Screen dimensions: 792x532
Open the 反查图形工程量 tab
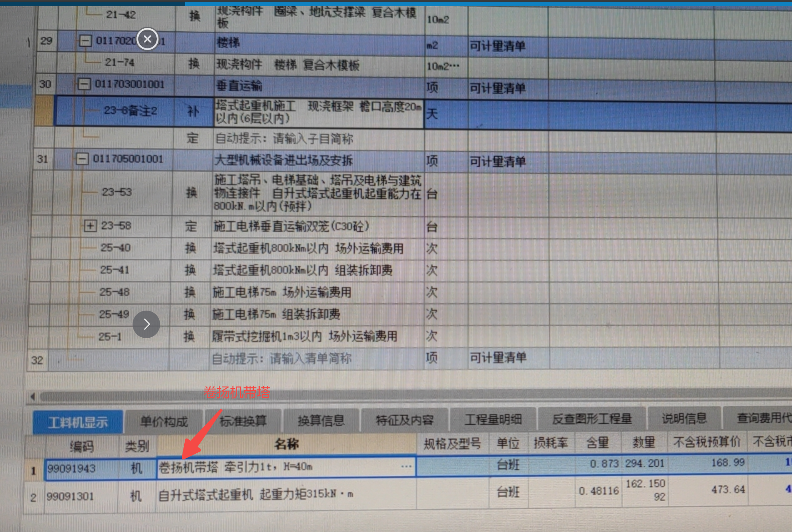[592, 419]
